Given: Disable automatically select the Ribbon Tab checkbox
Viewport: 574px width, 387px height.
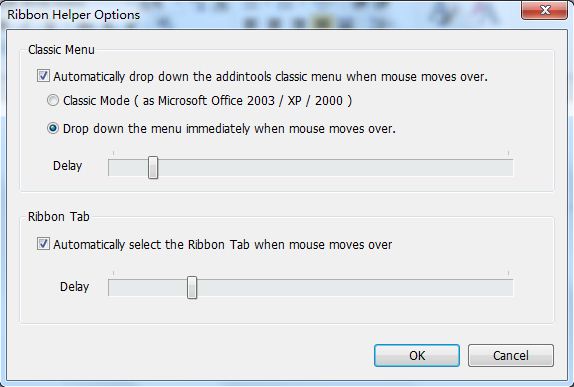Looking at the screenshot, I should (x=43, y=244).
